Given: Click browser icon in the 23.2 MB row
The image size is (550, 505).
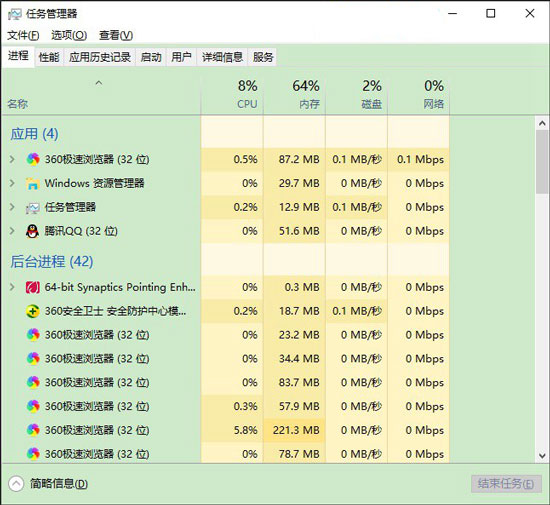Looking at the screenshot, I should click(33, 335).
